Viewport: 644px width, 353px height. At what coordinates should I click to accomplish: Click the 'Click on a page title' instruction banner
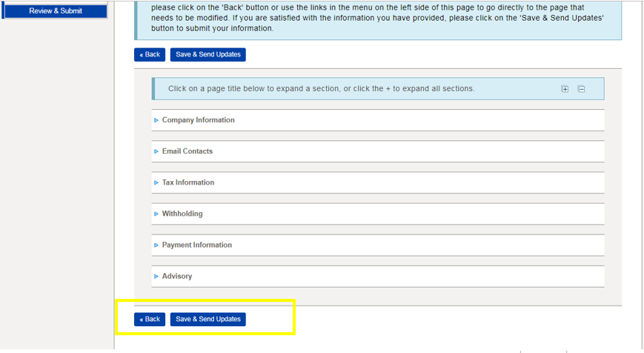coord(378,89)
